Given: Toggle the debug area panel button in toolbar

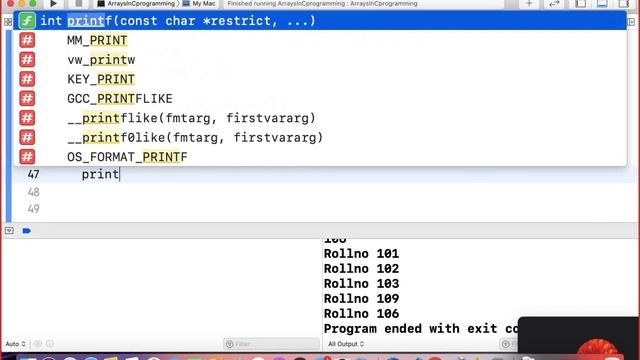Looking at the screenshot, I should (x=602, y=3).
